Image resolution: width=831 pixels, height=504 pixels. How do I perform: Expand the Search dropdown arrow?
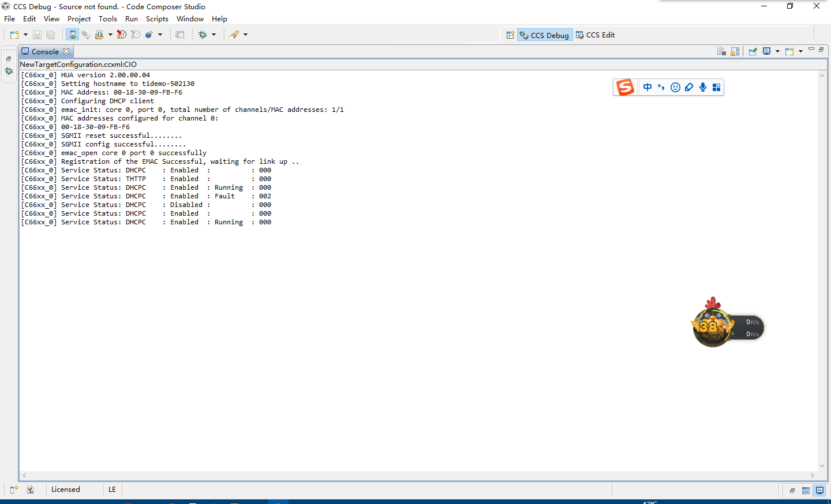tap(245, 35)
